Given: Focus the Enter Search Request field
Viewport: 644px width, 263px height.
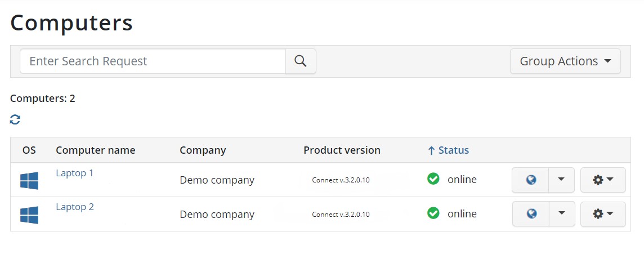Looking at the screenshot, I should (153, 61).
